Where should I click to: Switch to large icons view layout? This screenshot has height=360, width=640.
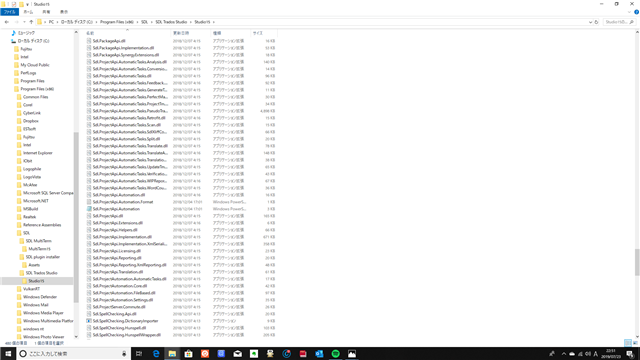tap(635, 343)
